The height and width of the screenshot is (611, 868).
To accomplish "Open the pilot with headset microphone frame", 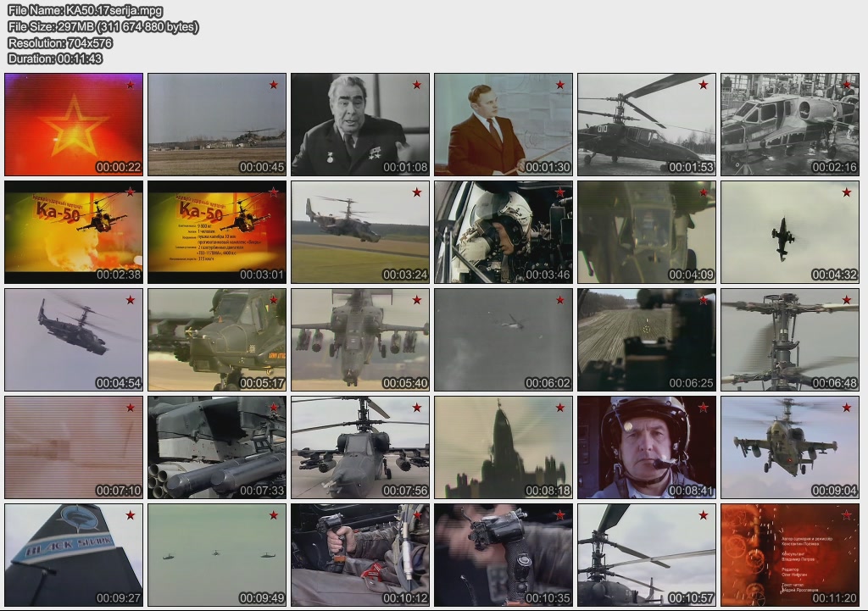I will [x=647, y=447].
